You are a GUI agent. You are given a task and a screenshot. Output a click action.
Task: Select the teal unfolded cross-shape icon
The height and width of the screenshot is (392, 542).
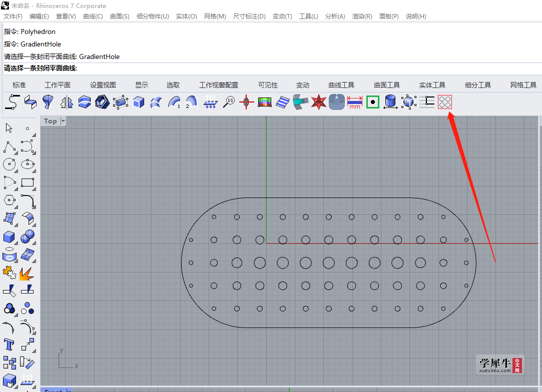click(300, 102)
